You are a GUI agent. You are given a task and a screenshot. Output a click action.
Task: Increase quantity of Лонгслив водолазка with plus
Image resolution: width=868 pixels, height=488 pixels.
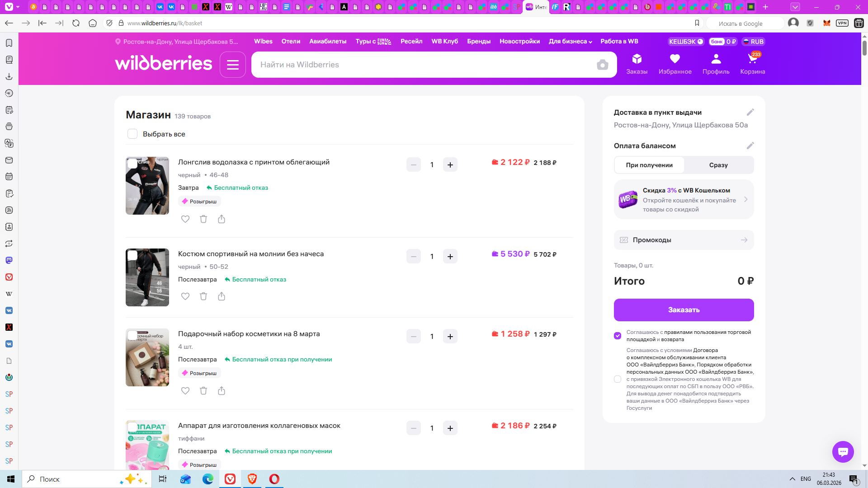pos(450,165)
